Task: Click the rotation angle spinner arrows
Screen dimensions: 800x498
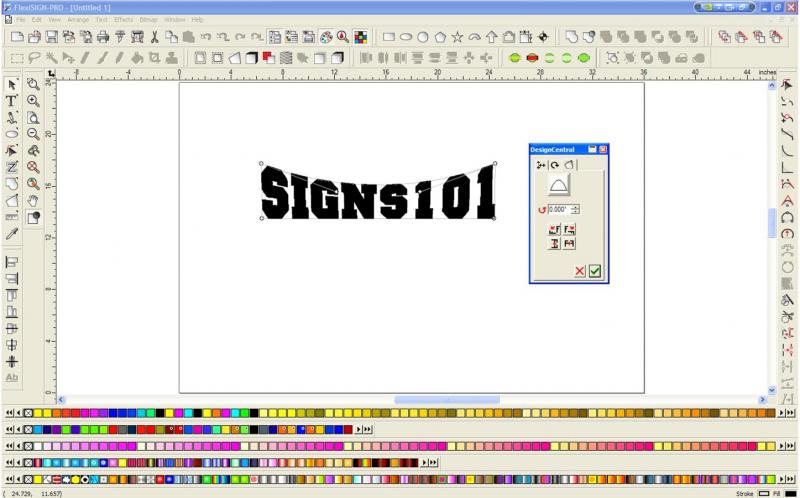Action: [x=576, y=209]
